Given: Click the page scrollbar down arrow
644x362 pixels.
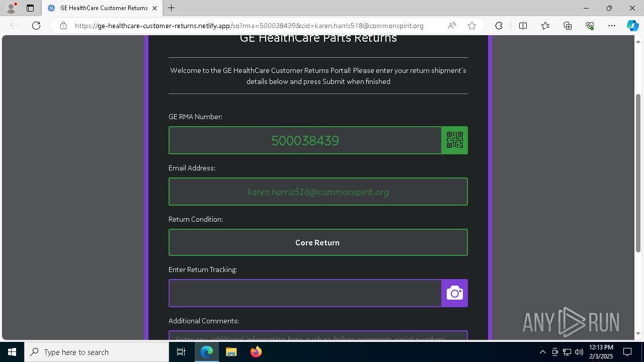Looking at the screenshot, I should [x=638, y=333].
